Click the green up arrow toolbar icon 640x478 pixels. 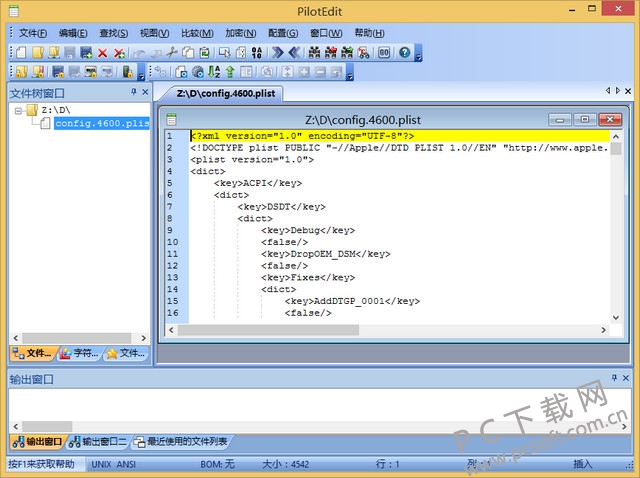pyautogui.click(x=230, y=72)
